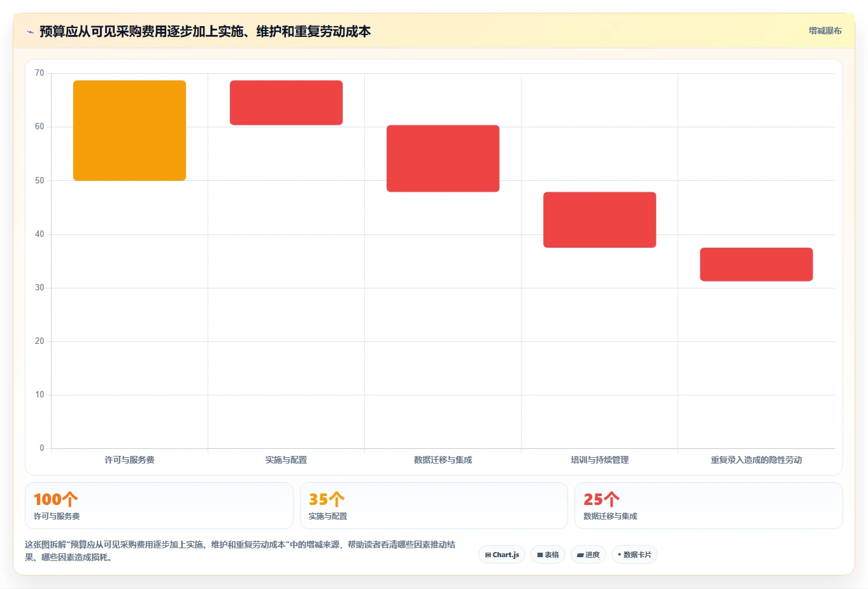Click the 许可与服务费 x-axis label
This screenshot has height=589, width=868.
(x=129, y=460)
